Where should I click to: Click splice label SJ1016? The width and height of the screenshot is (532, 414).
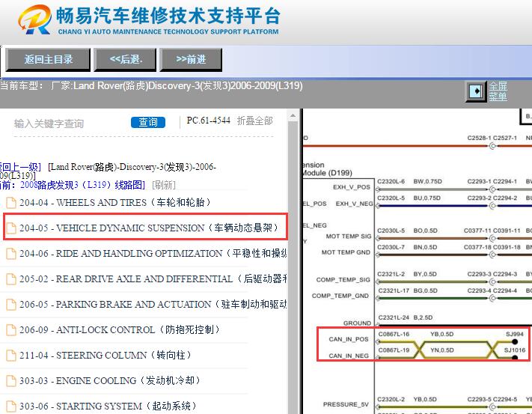point(514,350)
